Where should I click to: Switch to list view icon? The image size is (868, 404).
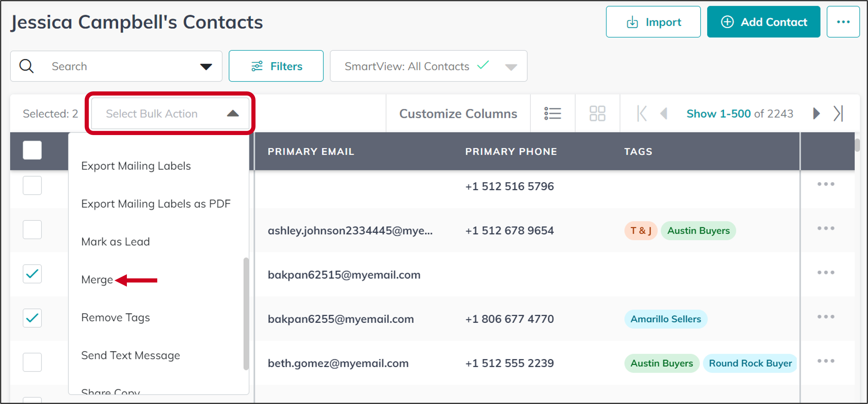[553, 114]
